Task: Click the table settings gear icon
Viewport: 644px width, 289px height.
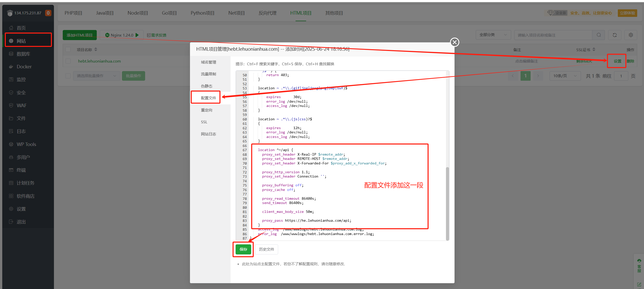Action: (631, 35)
